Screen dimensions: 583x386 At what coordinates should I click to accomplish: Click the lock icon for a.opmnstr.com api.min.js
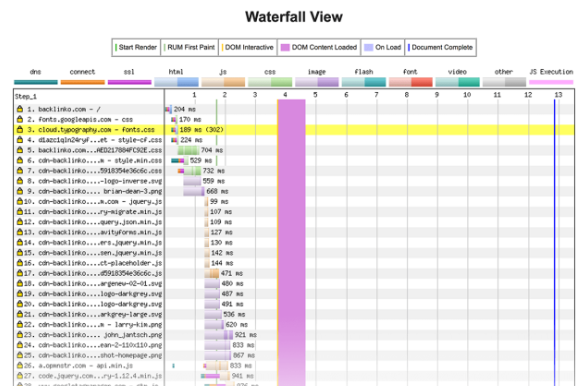20,366
